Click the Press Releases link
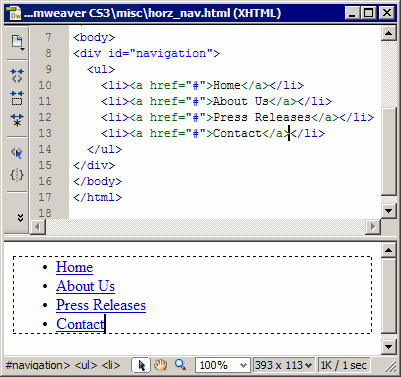This screenshot has width=401, height=377. (101, 305)
